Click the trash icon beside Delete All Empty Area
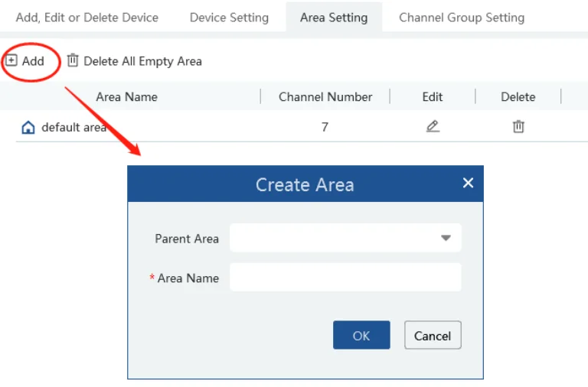Screen dimensions: 588x387 73,60
